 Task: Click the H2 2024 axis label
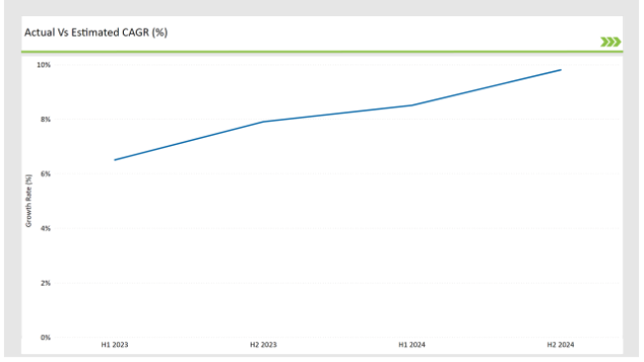tap(560, 345)
